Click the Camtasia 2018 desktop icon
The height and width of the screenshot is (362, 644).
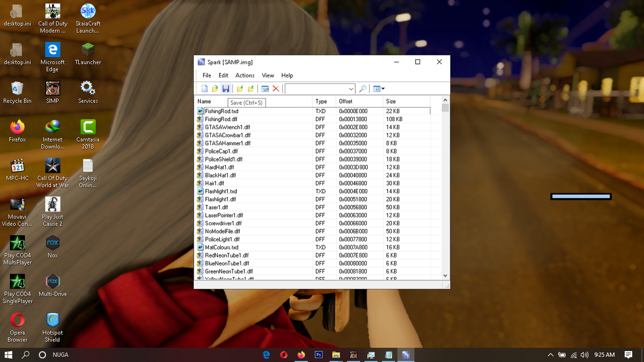pos(88,134)
